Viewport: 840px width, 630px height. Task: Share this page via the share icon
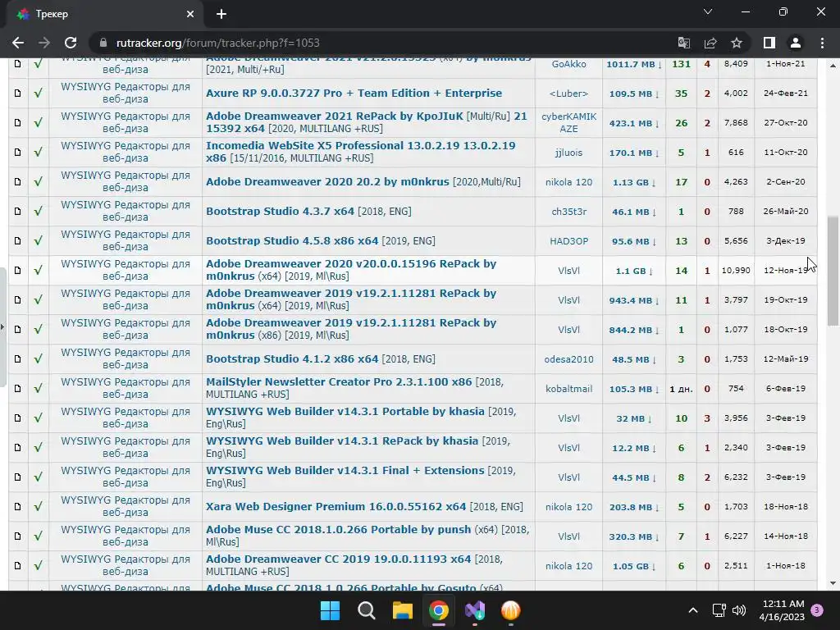click(x=710, y=43)
